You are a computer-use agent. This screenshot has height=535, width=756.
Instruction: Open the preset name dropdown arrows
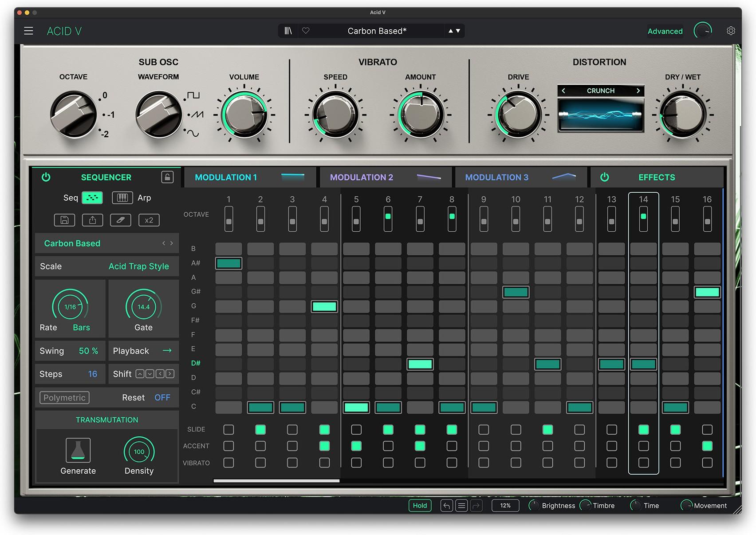[x=453, y=31]
